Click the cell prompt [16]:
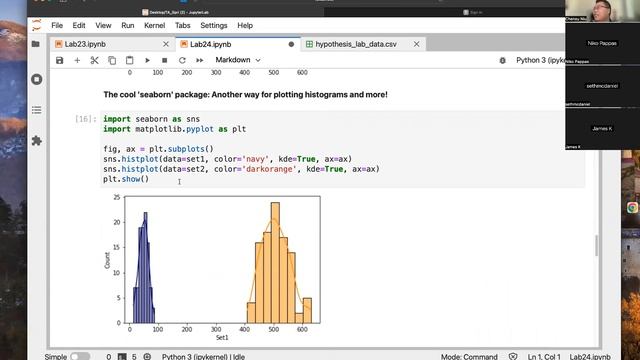 86,119
